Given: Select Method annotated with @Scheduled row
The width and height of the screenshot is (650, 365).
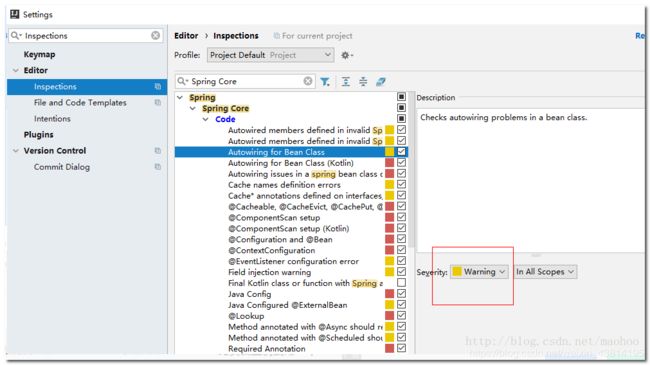Looking at the screenshot, I should (305, 338).
